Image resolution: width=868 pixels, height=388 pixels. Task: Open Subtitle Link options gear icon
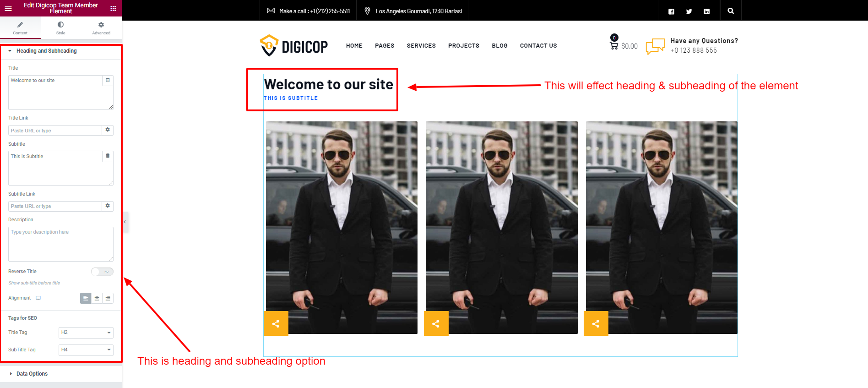coord(108,206)
